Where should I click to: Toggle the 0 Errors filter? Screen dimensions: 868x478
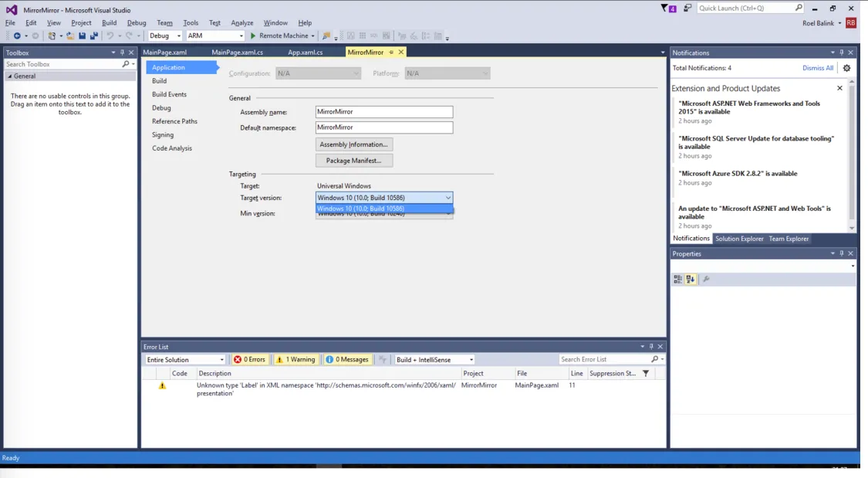[249, 360]
